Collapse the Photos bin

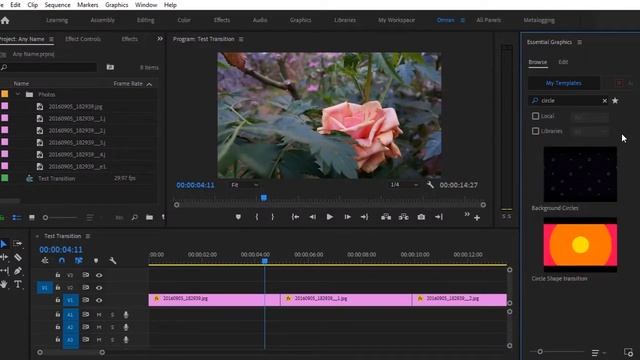[18, 94]
